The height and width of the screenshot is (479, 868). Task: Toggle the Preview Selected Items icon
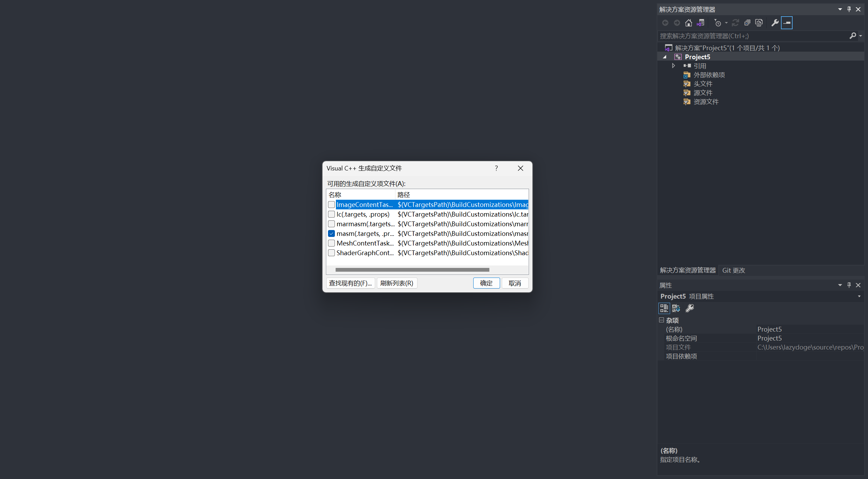(x=787, y=23)
